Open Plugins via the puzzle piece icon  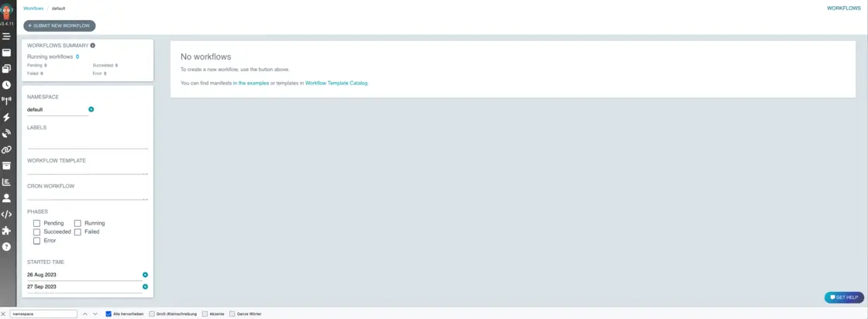(6, 231)
